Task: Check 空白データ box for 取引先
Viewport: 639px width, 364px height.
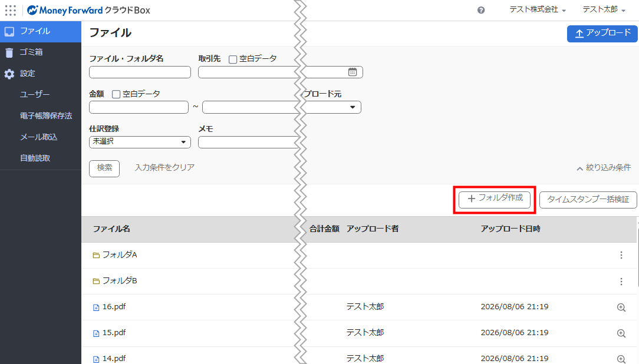Action: pyautogui.click(x=233, y=59)
